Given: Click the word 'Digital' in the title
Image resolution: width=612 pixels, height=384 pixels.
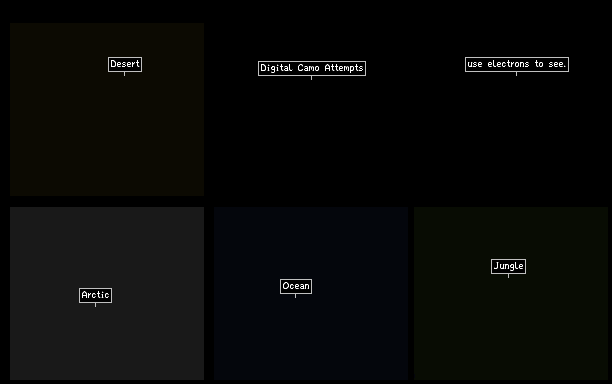Looking at the screenshot, I should [276, 68].
